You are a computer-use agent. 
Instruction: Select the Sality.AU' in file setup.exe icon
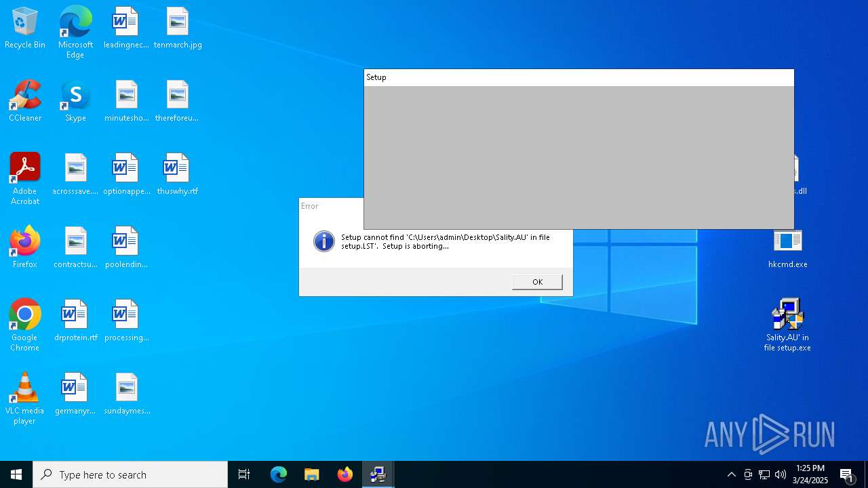coord(787,325)
